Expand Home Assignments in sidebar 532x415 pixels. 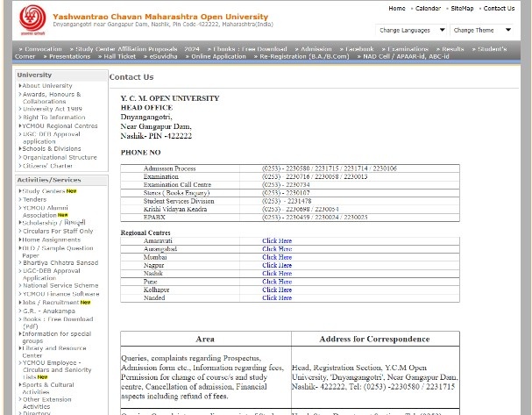pyautogui.click(x=51, y=240)
